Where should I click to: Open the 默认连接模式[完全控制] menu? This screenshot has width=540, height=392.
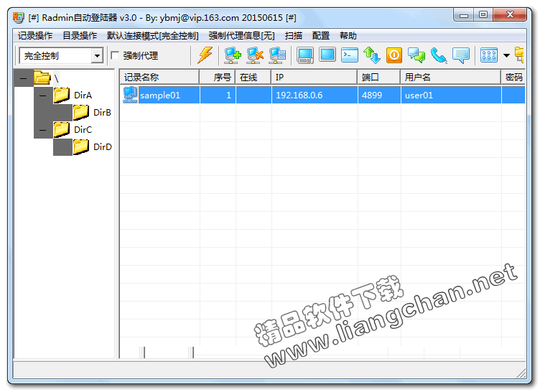(152, 35)
